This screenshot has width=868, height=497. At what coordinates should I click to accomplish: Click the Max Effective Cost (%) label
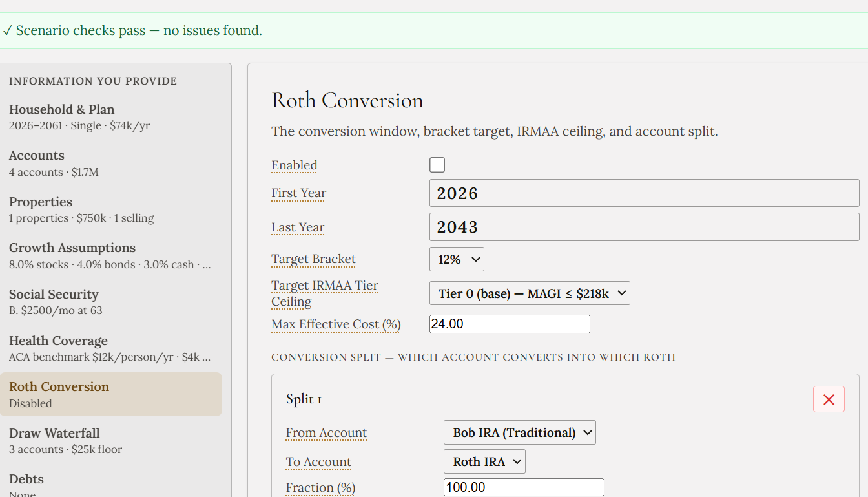tap(336, 324)
